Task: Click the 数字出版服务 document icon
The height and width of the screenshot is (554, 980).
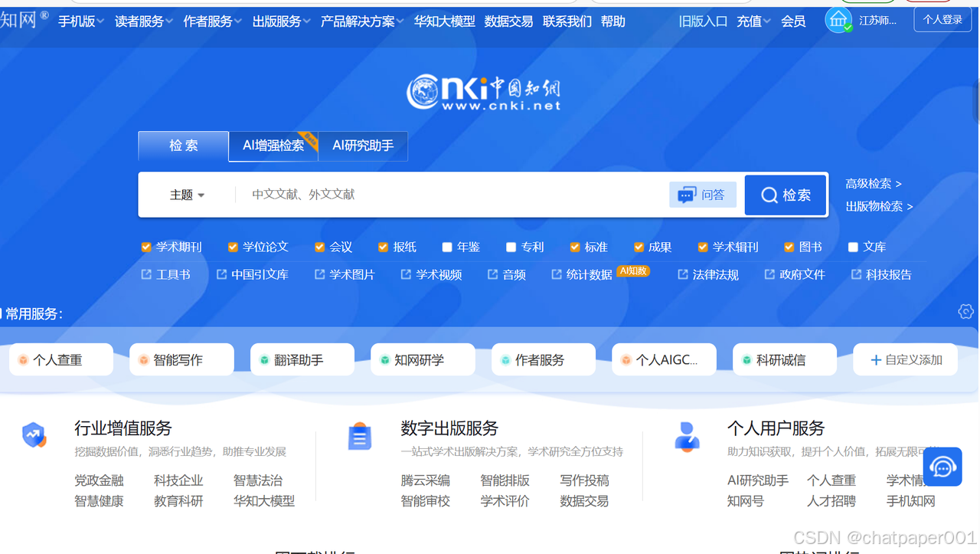Action: (360, 436)
